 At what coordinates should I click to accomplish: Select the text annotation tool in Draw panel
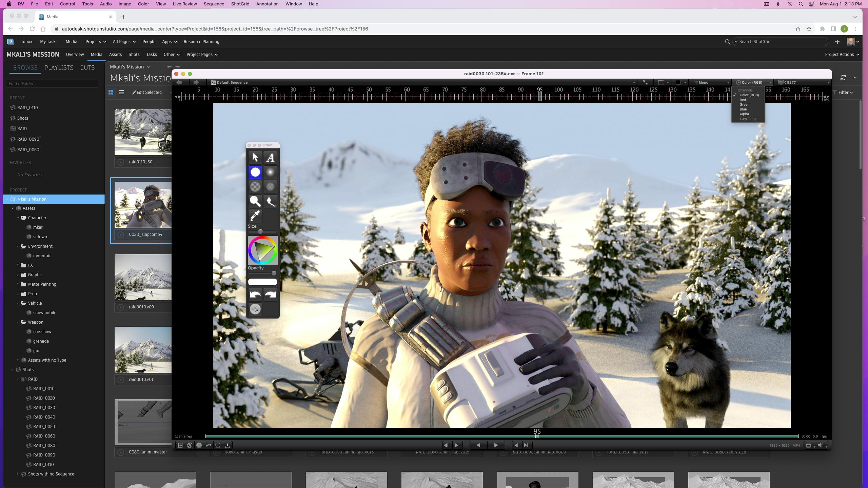[270, 158]
